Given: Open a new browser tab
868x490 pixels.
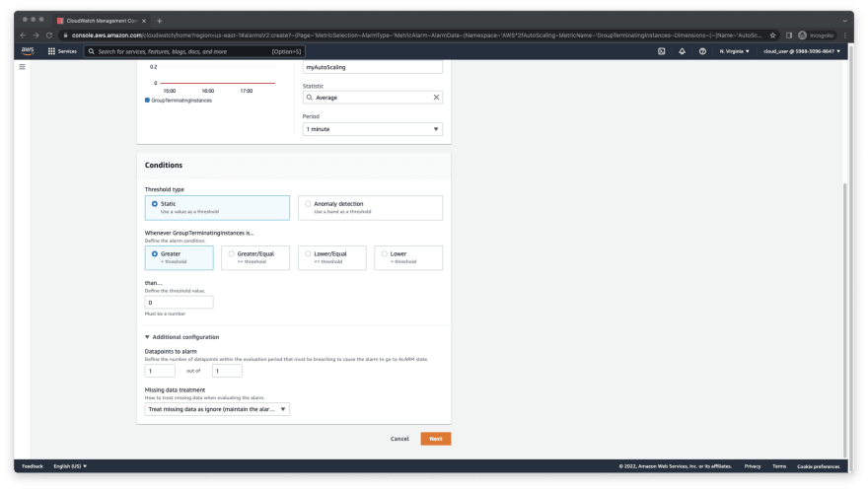Looking at the screenshot, I should click(160, 21).
